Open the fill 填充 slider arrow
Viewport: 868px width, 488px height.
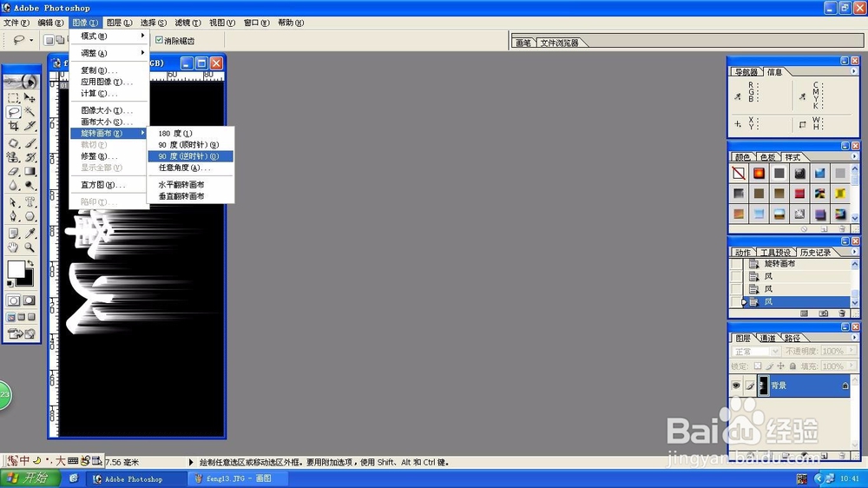(x=852, y=366)
